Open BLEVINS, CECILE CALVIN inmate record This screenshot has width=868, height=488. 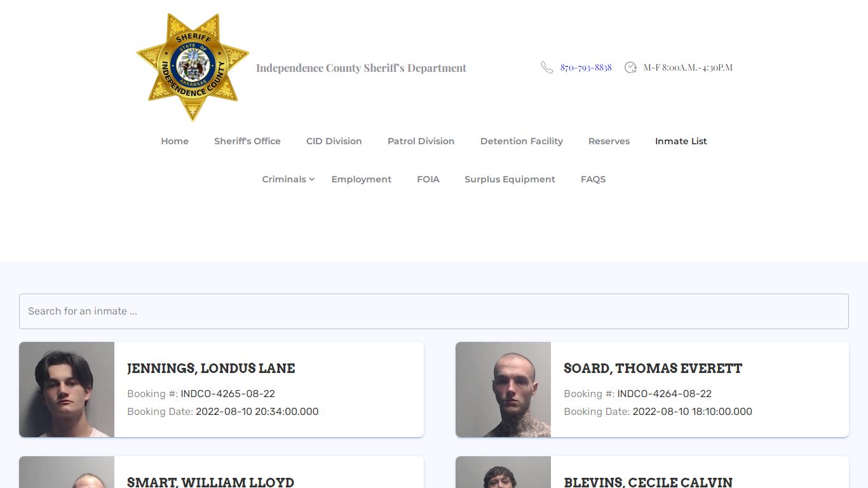coord(648,482)
